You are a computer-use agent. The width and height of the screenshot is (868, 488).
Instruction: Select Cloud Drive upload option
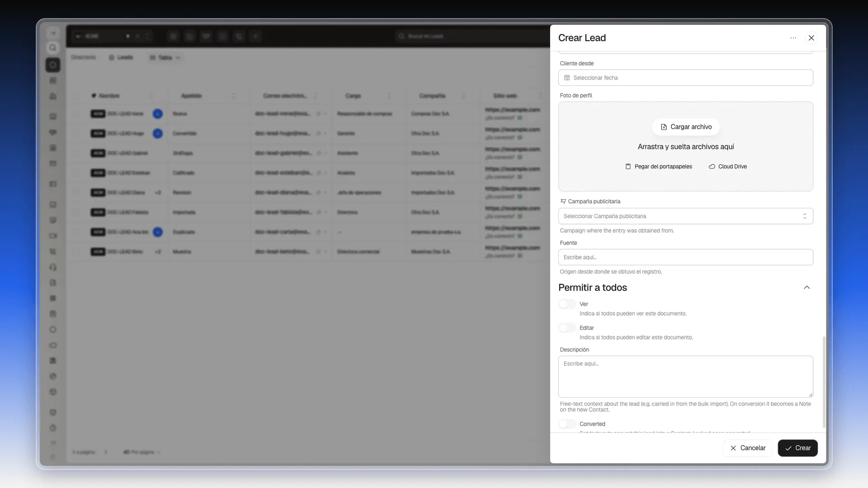pyautogui.click(x=727, y=167)
